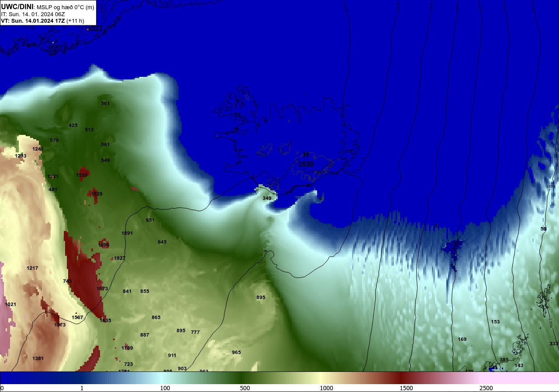
Task: Select the 579 height value
Action: coord(54,140)
